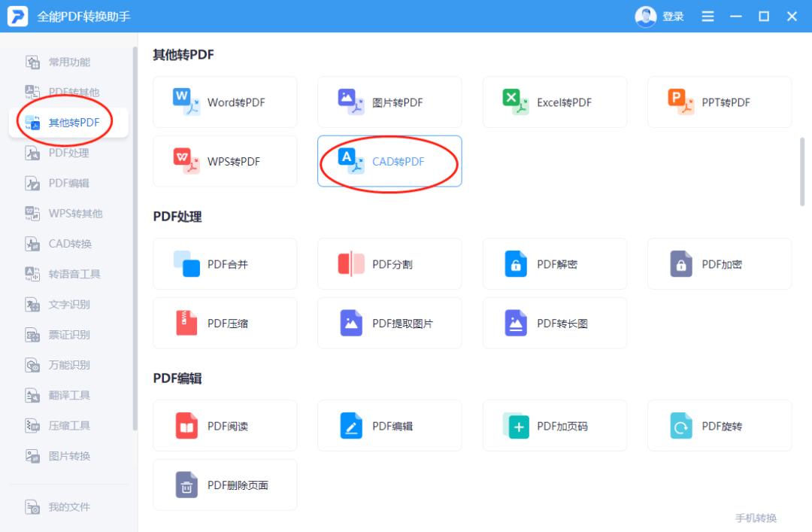Open the WPS转PDF converter

click(225, 161)
